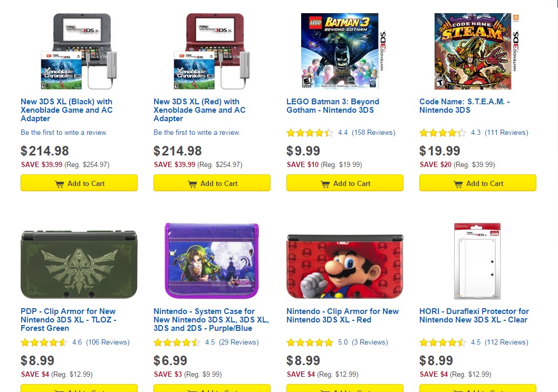
Task: Open the HORI Duraflexi Protector title link
Action: coord(474,316)
